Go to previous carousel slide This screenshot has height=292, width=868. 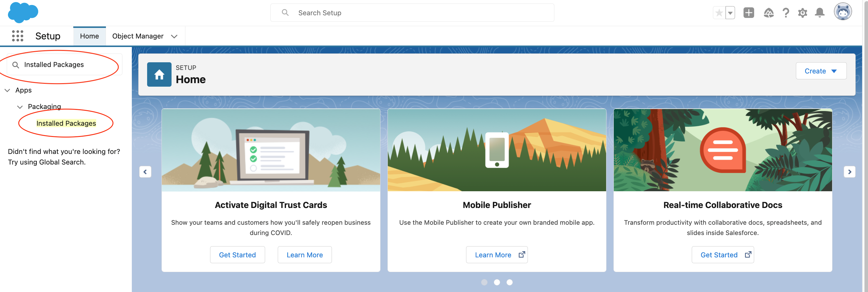[x=145, y=172]
